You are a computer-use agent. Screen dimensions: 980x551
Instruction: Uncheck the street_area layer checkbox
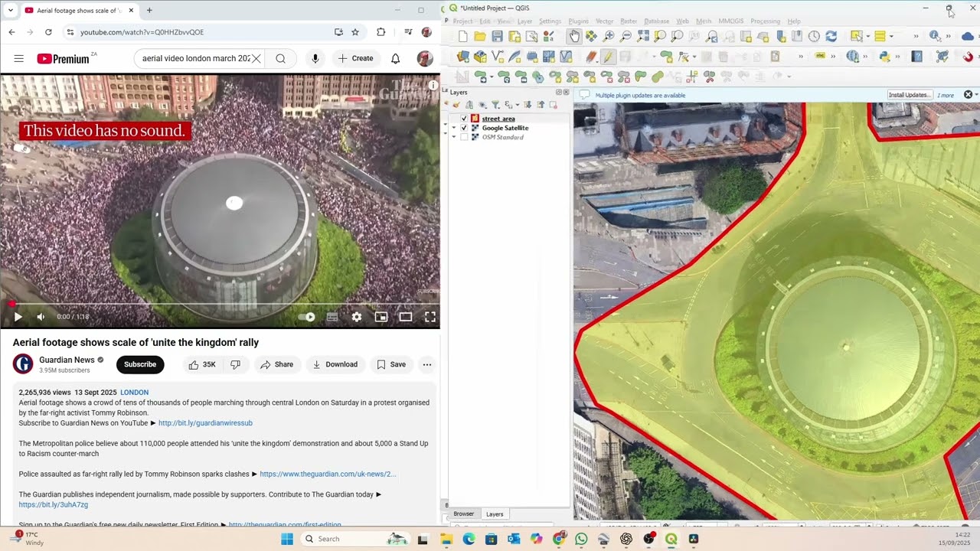[x=464, y=119]
